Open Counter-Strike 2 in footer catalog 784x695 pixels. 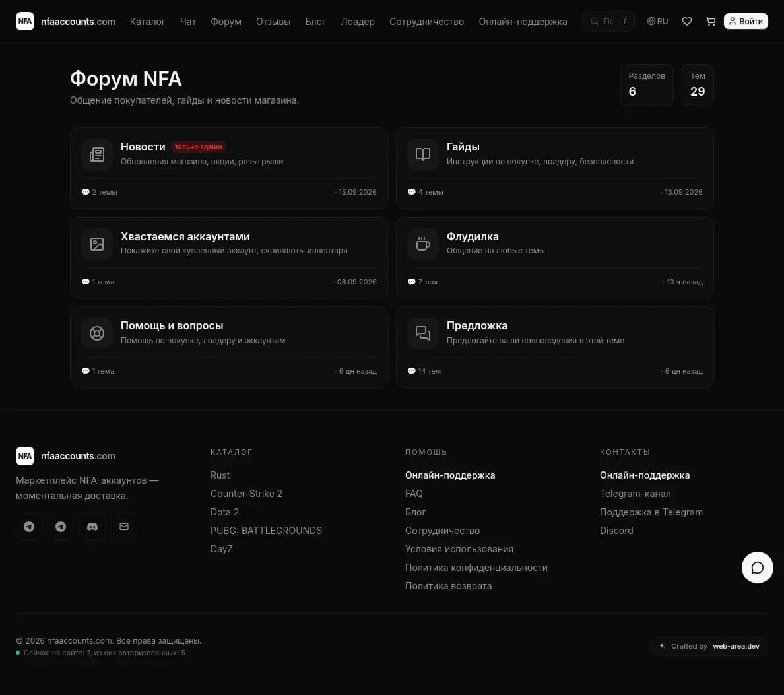[247, 494]
